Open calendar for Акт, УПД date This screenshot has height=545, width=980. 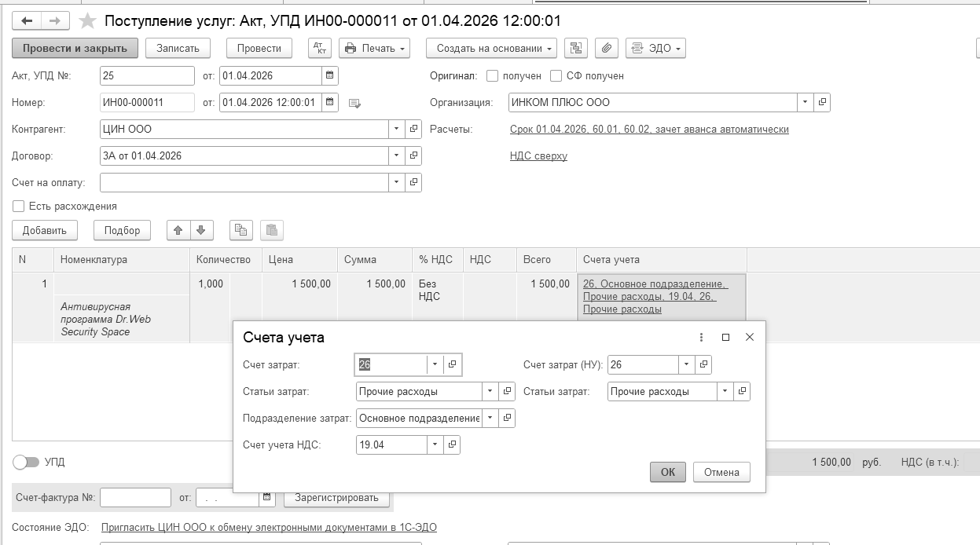click(x=330, y=76)
